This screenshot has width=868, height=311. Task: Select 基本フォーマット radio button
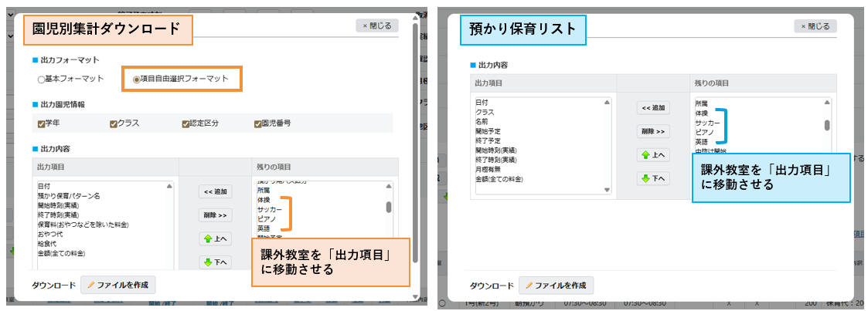point(42,79)
